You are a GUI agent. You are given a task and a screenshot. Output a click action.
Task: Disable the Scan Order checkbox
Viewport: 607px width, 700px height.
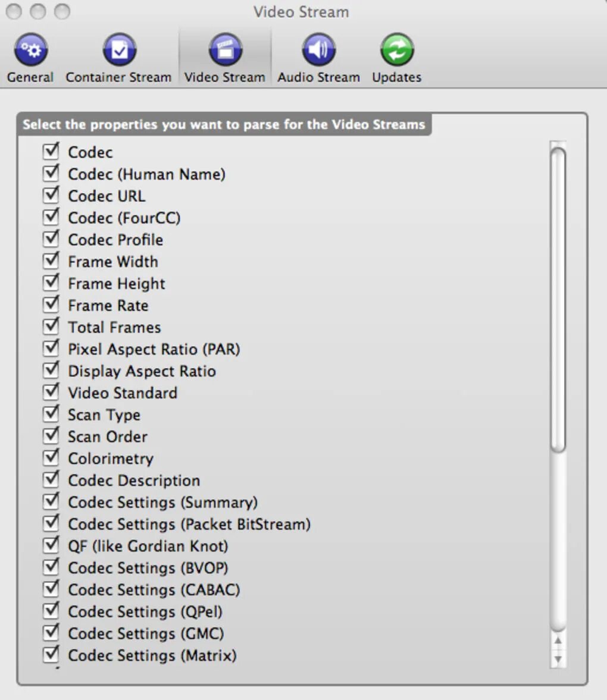(x=51, y=436)
